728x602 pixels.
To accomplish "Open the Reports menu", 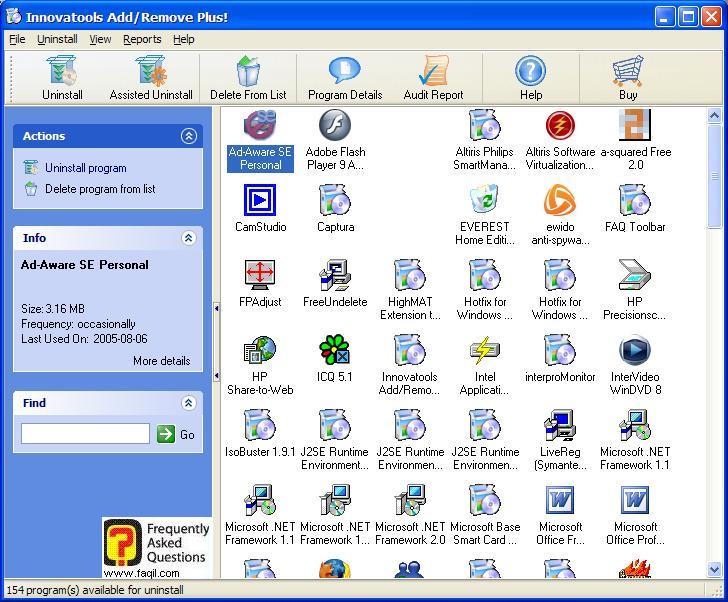I will pyautogui.click(x=142, y=39).
